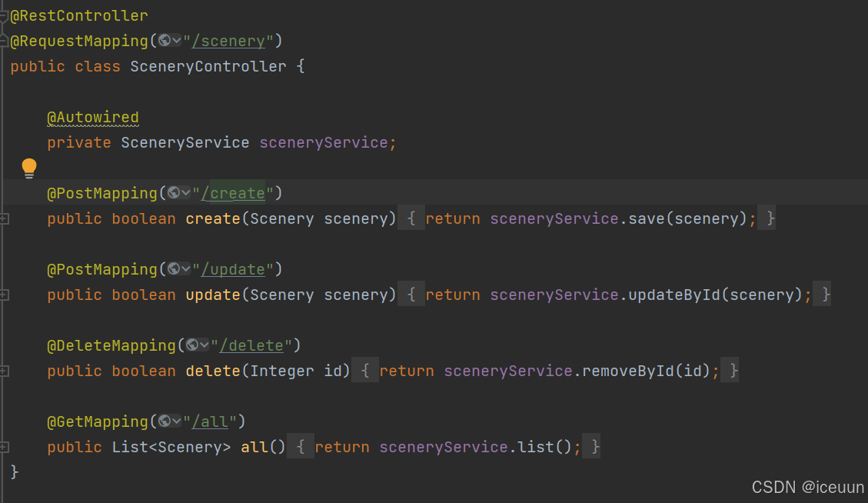Image resolution: width=868 pixels, height=503 pixels.
Task: Expand the all() method fold marker in gutter
Action: tap(4, 447)
